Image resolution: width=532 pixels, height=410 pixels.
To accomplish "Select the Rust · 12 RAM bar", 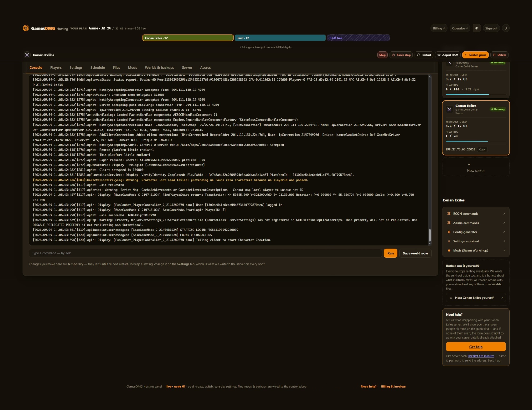I will 280,38.
